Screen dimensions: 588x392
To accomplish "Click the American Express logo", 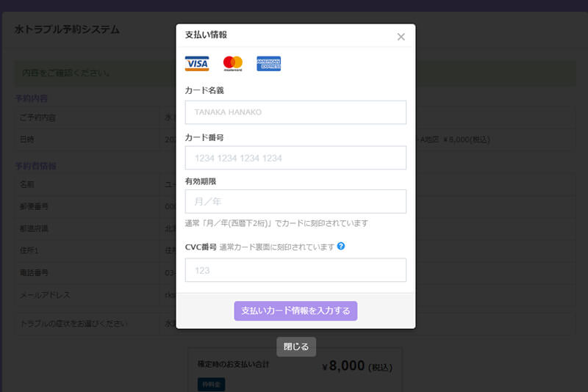I will pos(268,64).
